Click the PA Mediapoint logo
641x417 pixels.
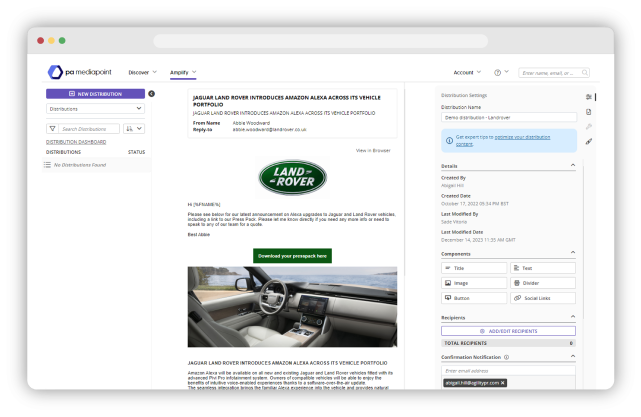(x=79, y=72)
